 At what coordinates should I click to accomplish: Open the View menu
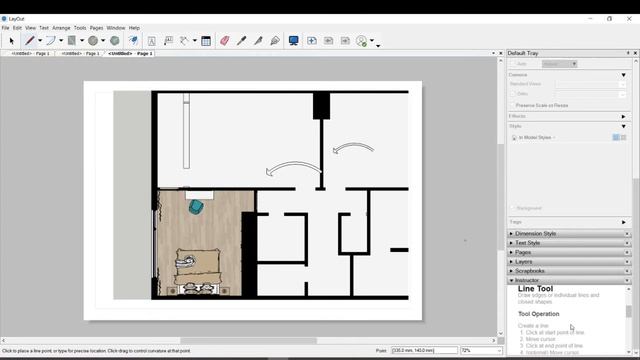click(31, 28)
